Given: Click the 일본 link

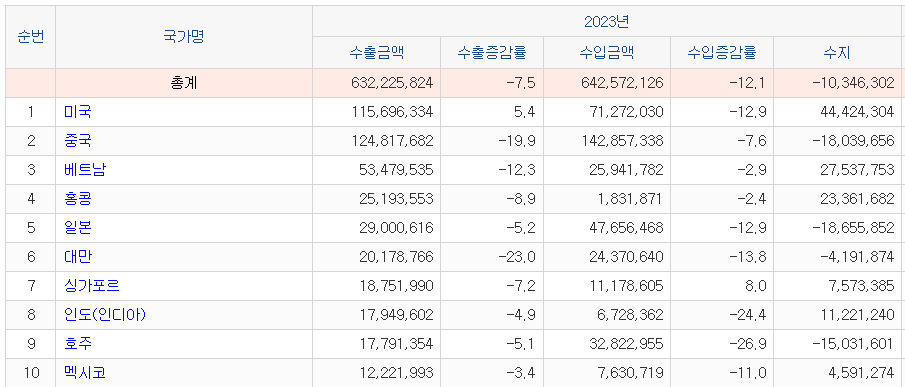Looking at the screenshot, I should (x=77, y=228).
